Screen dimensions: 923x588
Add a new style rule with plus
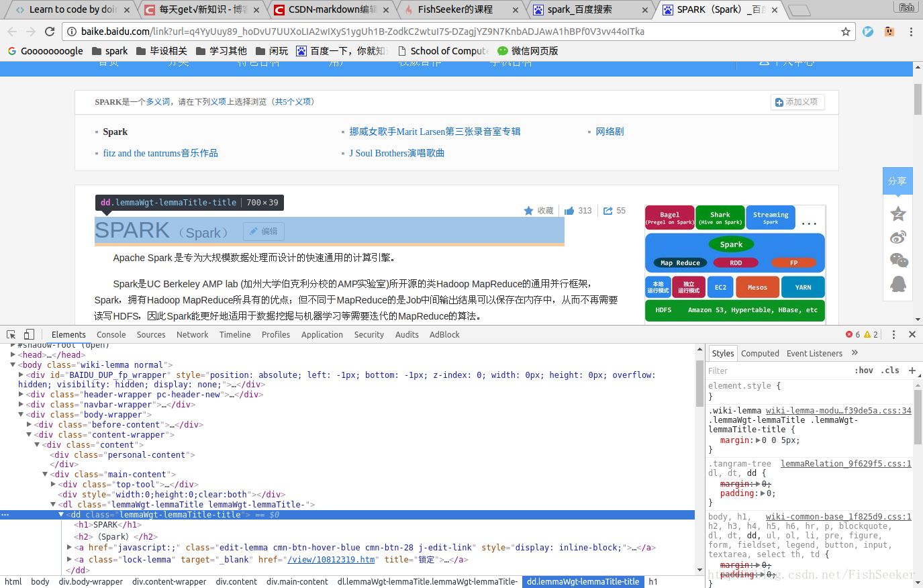(912, 371)
